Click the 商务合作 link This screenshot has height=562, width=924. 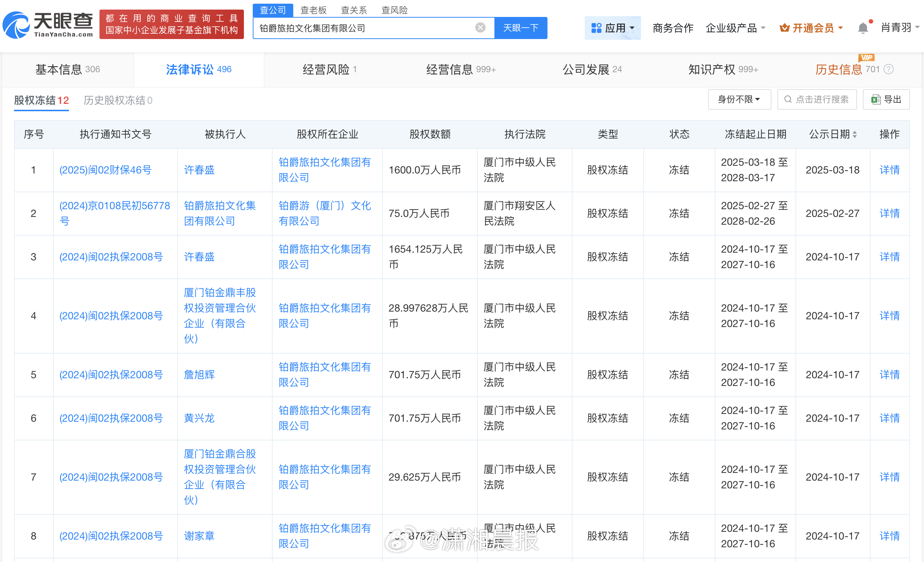673,28
